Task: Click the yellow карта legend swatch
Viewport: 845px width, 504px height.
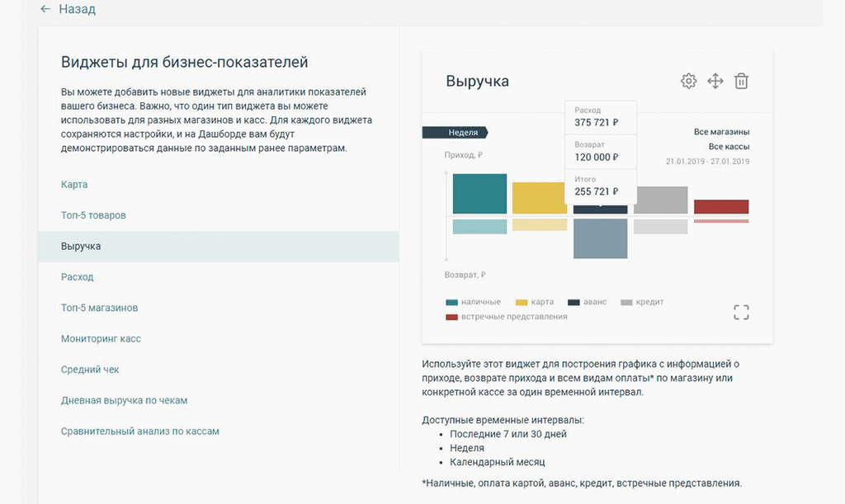Action: [x=522, y=303]
